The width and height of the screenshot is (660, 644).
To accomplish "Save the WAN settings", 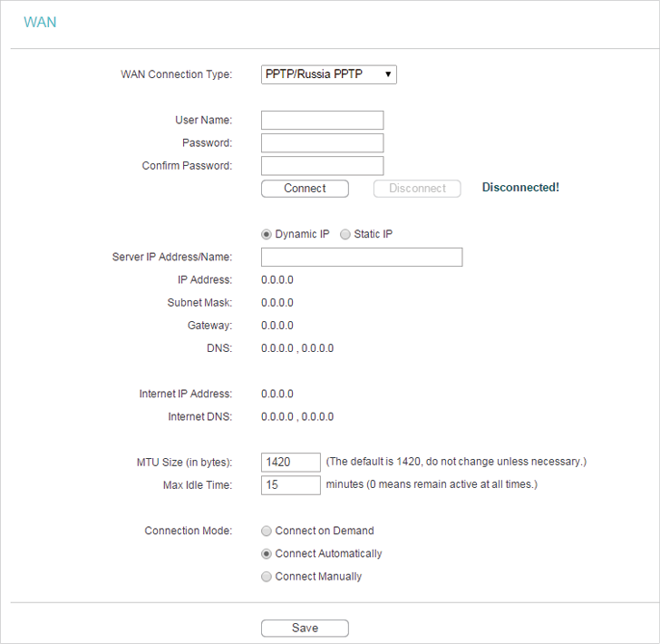I will [x=305, y=628].
